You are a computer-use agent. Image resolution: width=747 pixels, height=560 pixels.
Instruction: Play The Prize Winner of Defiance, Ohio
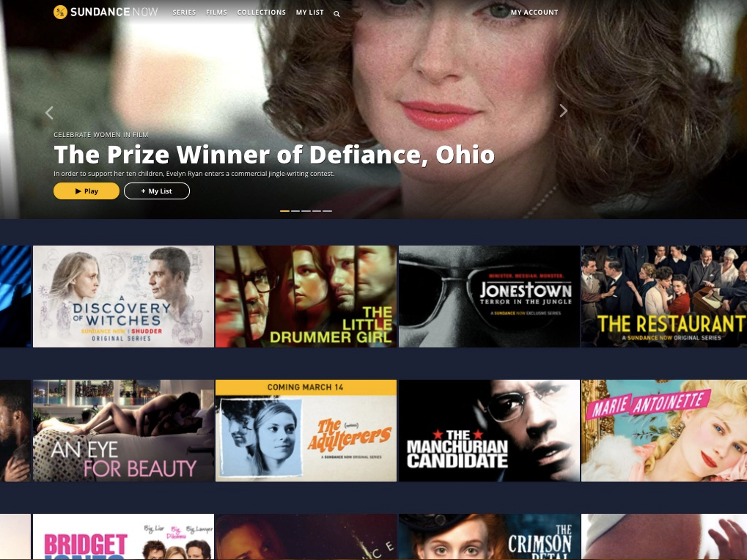(87, 191)
